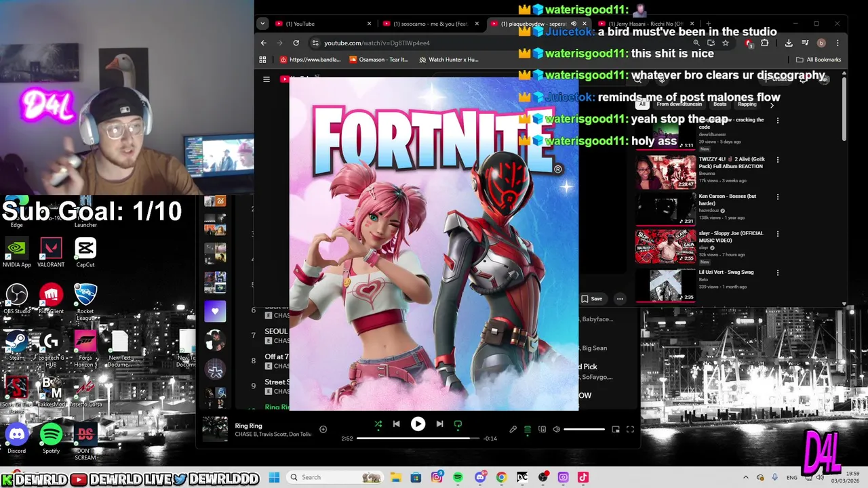Open Steam desktop shortcut
Viewport: 868px width, 488px height.
[x=17, y=346]
